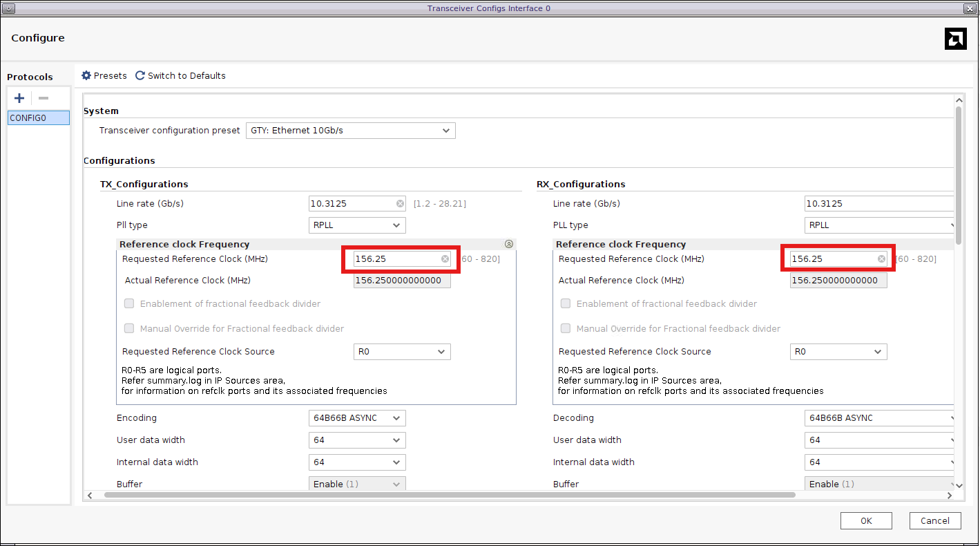Select CONFIG0 in the Protocols list
Image resolution: width=980 pixels, height=546 pixels.
(39, 118)
